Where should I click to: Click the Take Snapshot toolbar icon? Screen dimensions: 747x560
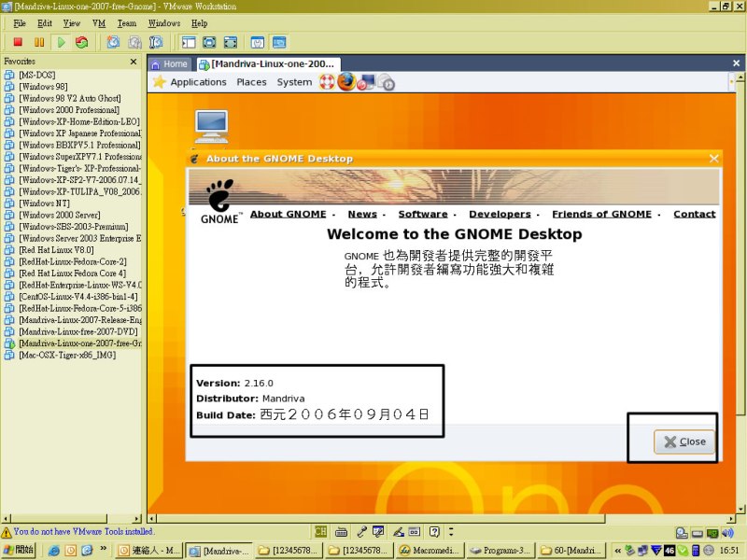(113, 42)
